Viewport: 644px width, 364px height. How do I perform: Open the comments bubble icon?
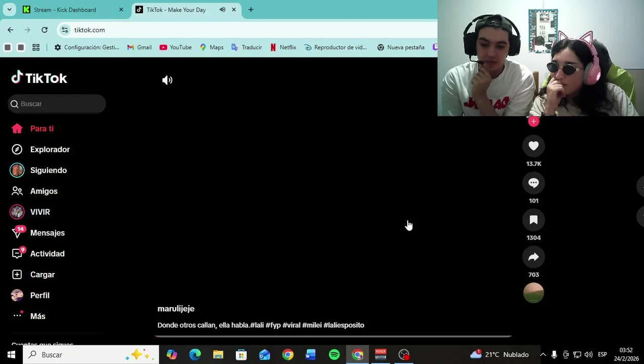coord(533,183)
